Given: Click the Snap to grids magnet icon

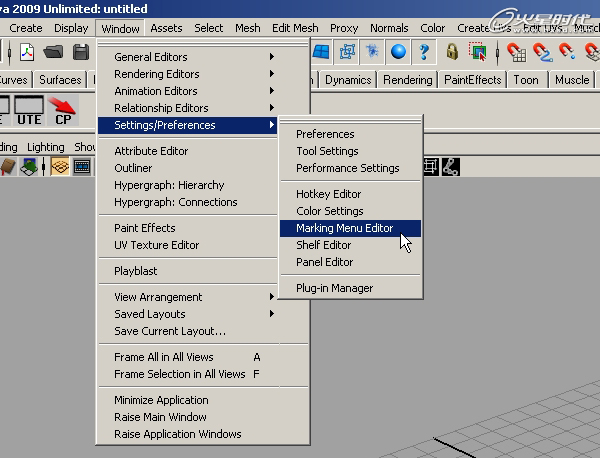Looking at the screenshot, I should [x=517, y=51].
